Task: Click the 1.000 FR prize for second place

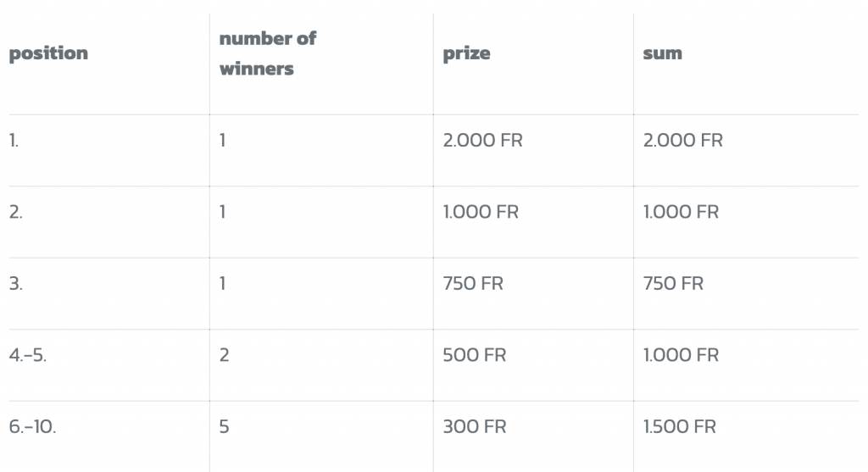Action: 481,212
